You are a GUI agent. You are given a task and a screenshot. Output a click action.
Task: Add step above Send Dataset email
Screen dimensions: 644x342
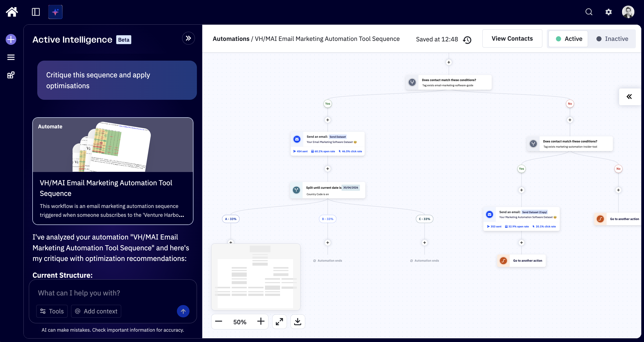(327, 120)
